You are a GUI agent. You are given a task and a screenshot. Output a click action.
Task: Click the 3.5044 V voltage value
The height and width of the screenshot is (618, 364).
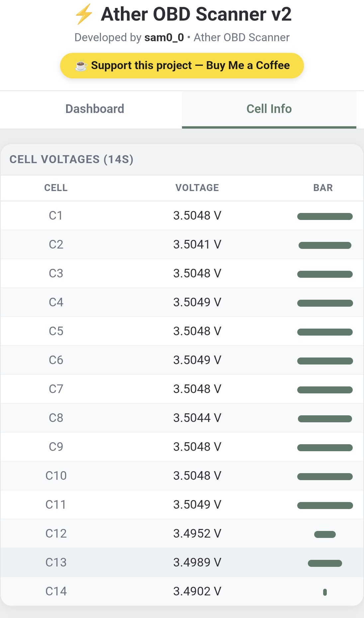[197, 418]
